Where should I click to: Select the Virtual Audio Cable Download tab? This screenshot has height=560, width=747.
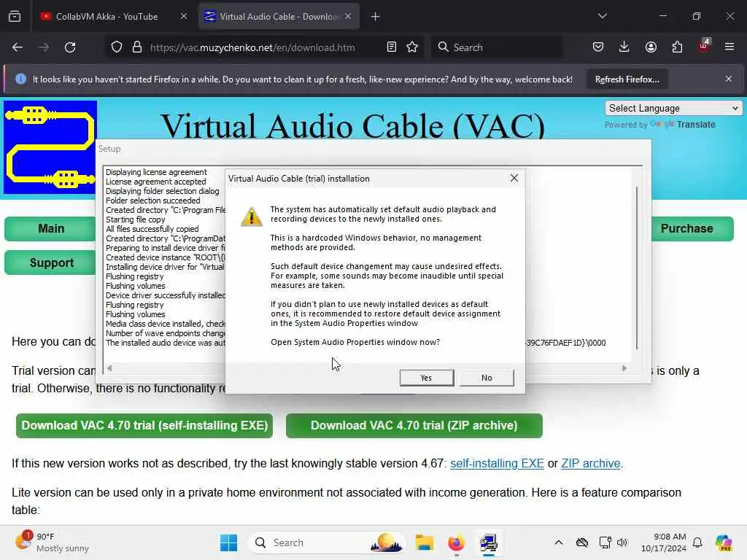click(279, 17)
